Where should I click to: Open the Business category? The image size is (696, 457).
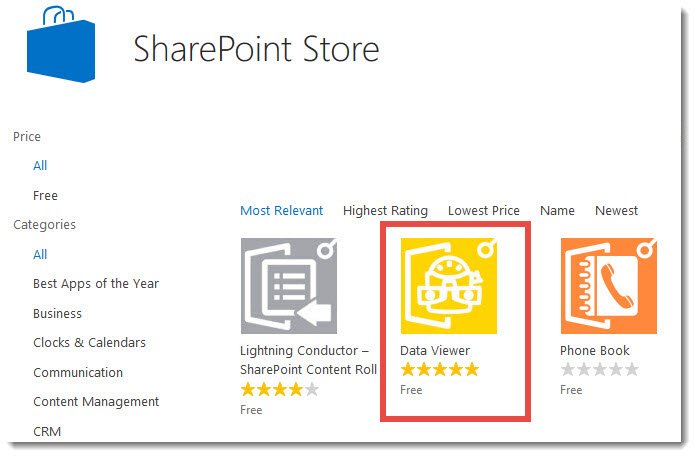pos(57,313)
